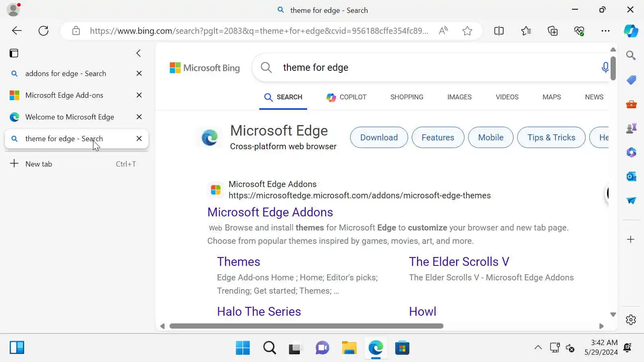The width and height of the screenshot is (644, 362).
Task: Select the VIDEOS search tab
Action: 507,97
